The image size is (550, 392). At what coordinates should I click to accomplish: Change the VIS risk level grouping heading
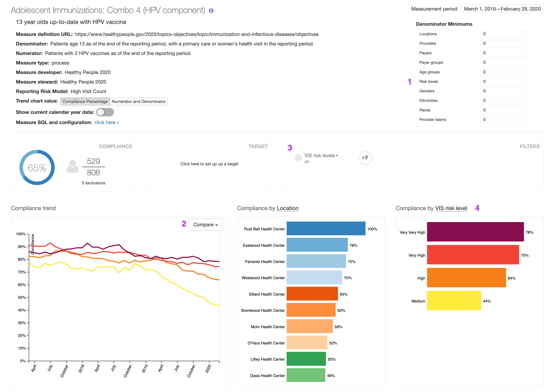[451, 208]
